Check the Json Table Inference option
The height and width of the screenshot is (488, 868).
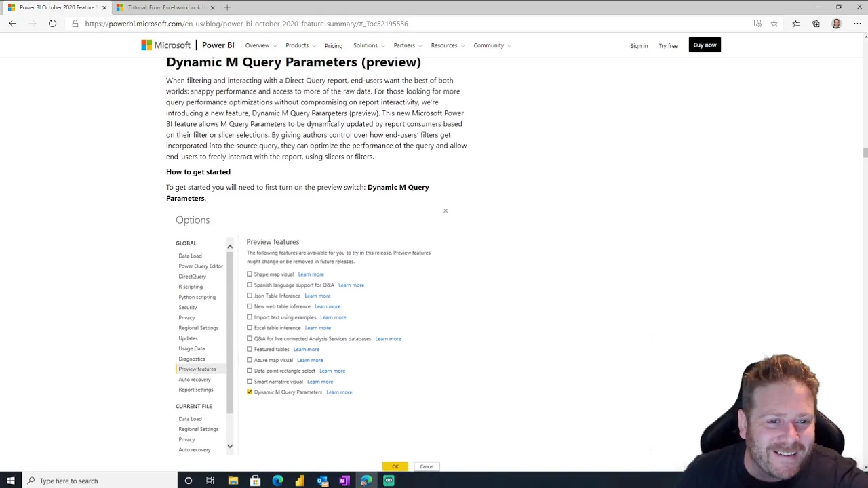click(250, 296)
